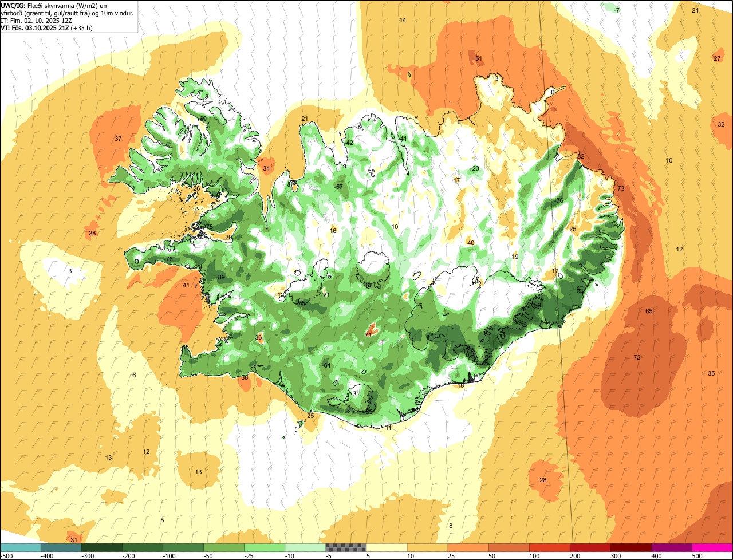
Task: Click the purple legend swatch above 400
Action: 672,547
